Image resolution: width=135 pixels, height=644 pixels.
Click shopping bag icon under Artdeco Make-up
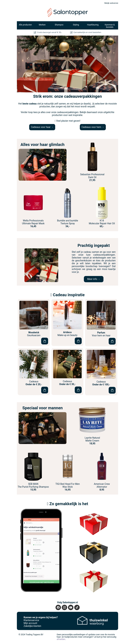click(x=78, y=341)
